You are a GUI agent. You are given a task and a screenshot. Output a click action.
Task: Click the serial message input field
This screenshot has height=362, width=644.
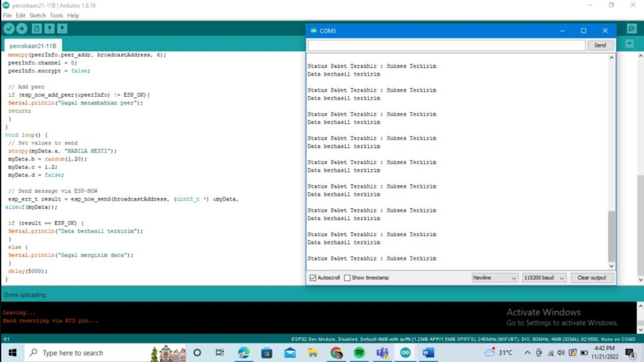pos(445,45)
